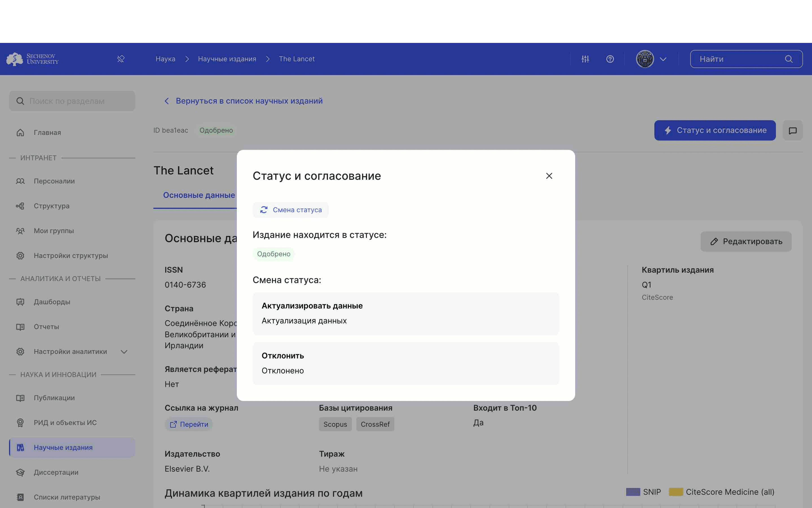
Task: Choose Актуализировать данные status option
Action: [406, 314]
